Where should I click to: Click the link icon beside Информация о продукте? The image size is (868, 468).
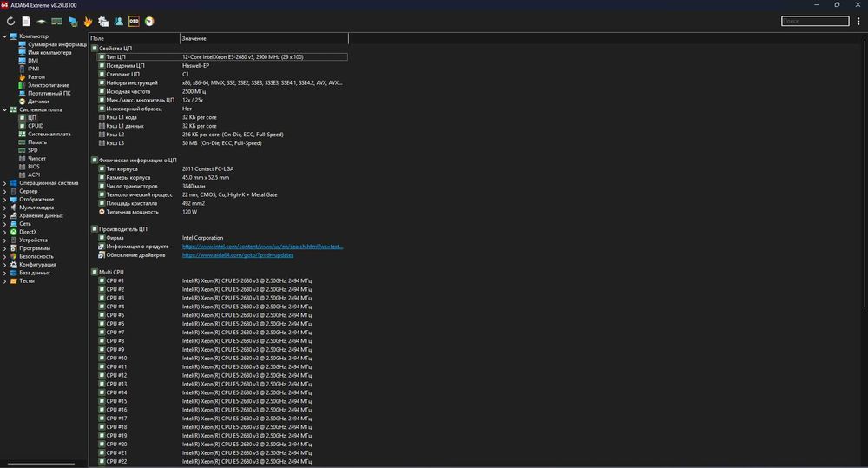102,247
